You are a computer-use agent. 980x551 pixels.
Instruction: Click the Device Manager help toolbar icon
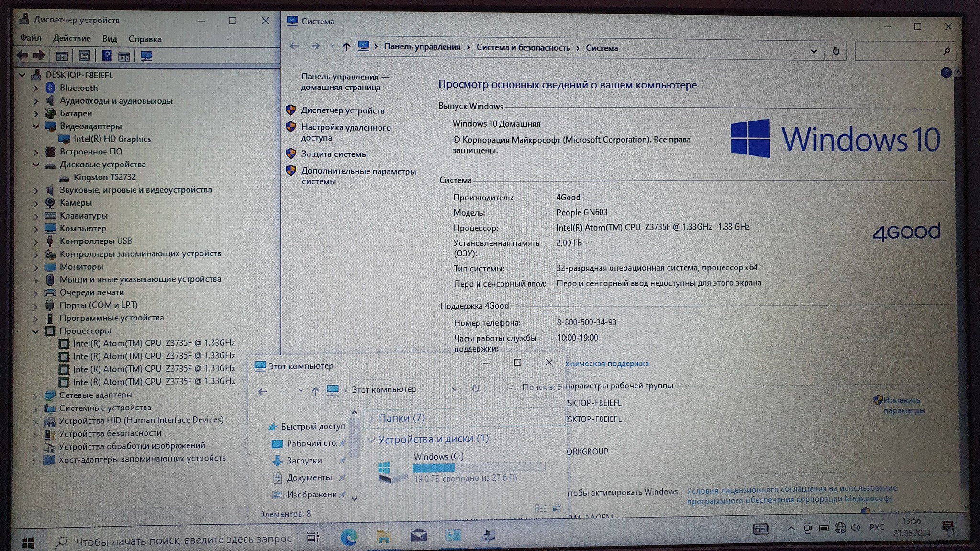point(107,56)
